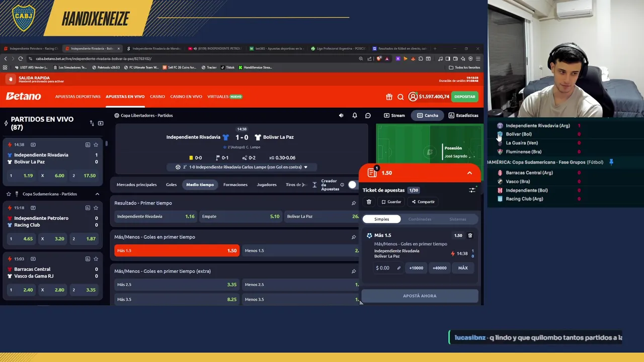Click the Depositar button
This screenshot has width=644, height=362.
(x=464, y=97)
